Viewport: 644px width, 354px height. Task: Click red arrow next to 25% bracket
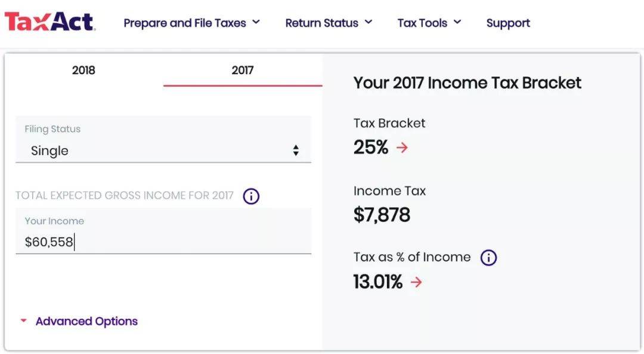coord(402,147)
